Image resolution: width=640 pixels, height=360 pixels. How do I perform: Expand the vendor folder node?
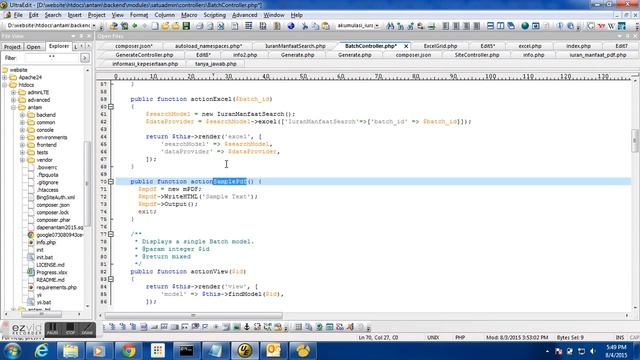click(x=22, y=160)
